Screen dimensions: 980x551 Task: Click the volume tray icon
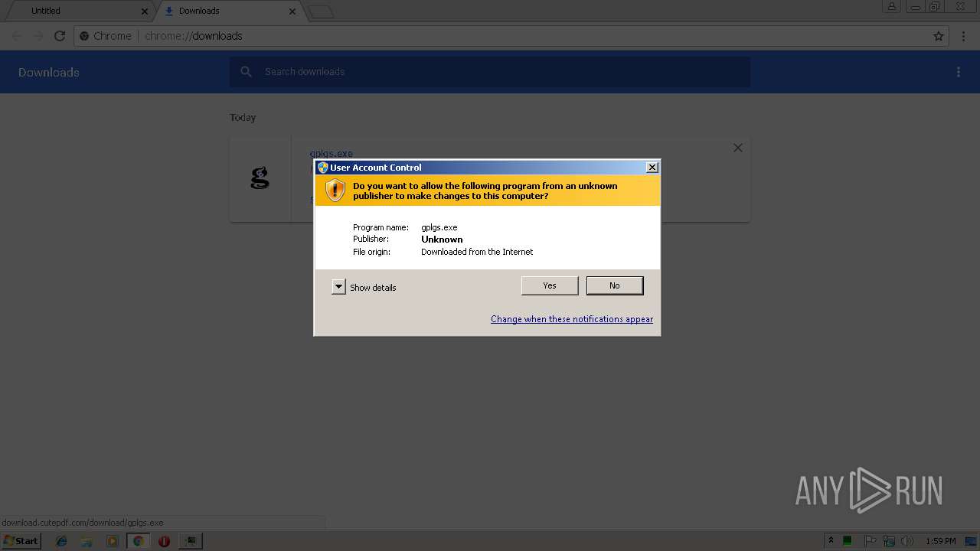tap(907, 541)
